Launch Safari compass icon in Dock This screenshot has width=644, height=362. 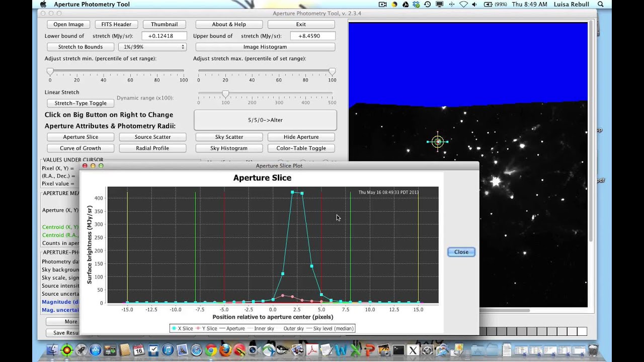tap(196, 350)
